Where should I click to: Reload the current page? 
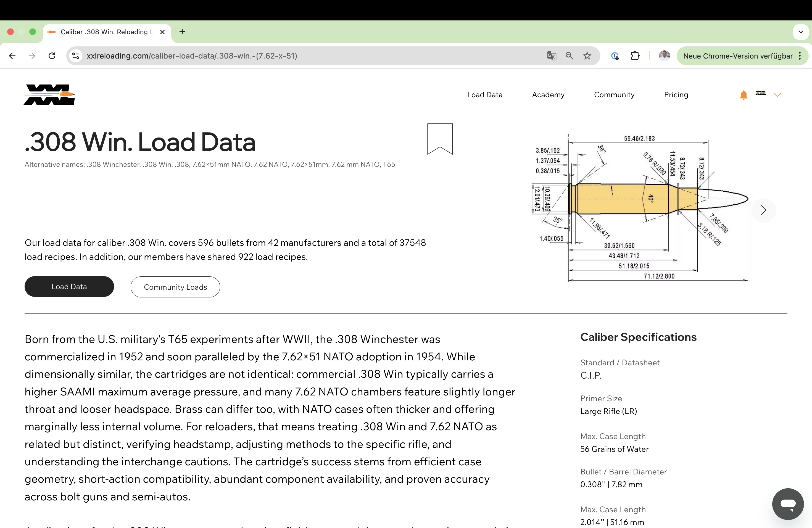pyautogui.click(x=52, y=56)
